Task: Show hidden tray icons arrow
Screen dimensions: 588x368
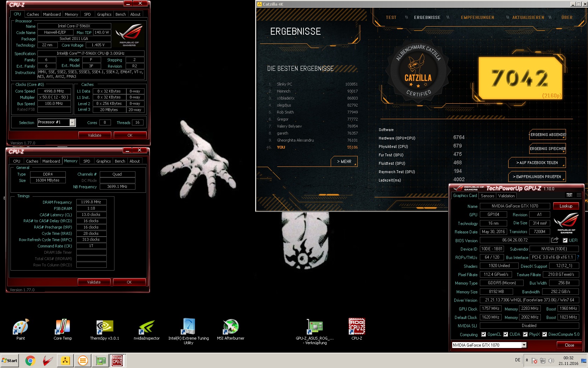Action: tap(527, 360)
